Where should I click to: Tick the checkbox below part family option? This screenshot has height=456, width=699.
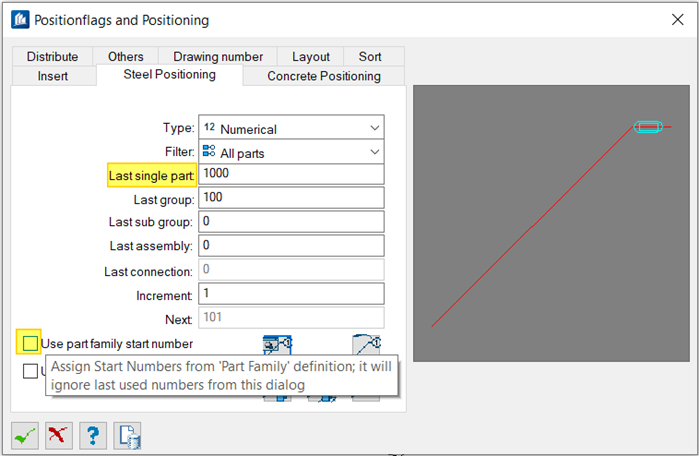(30, 371)
